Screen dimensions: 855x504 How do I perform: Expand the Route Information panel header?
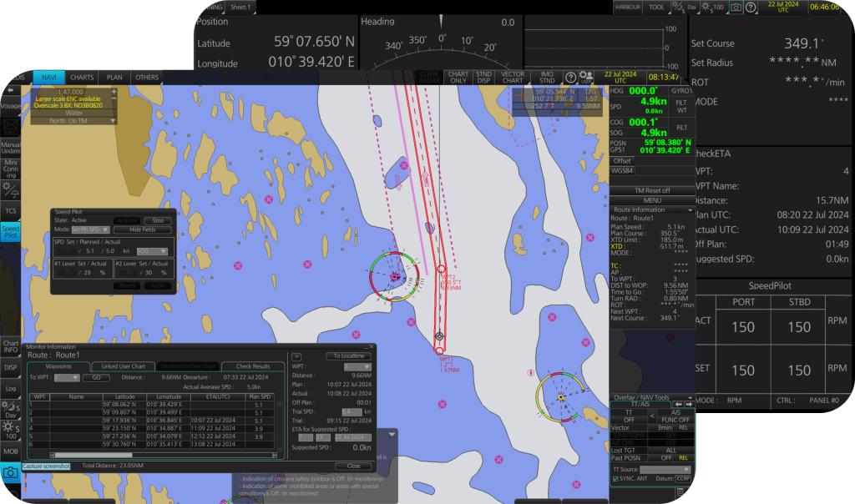(651, 209)
